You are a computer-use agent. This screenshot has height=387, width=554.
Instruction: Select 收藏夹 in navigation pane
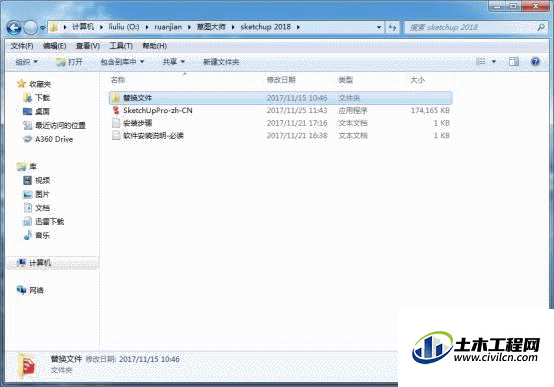(x=40, y=84)
